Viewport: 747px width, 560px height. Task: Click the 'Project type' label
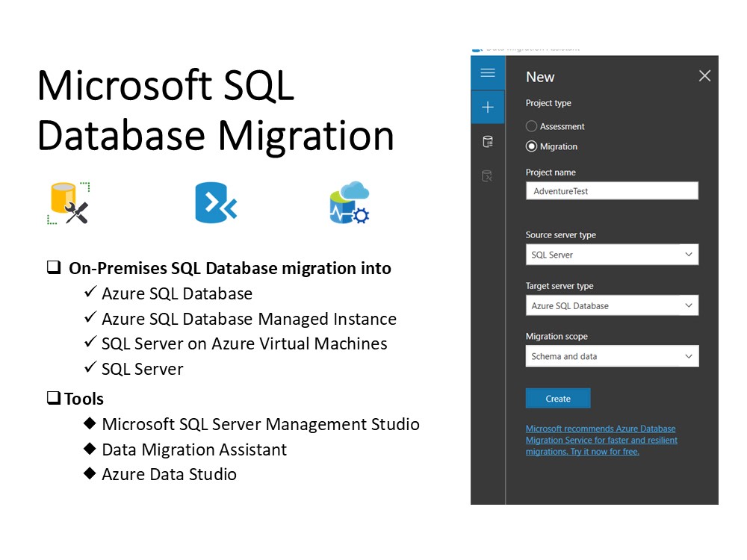coord(548,103)
